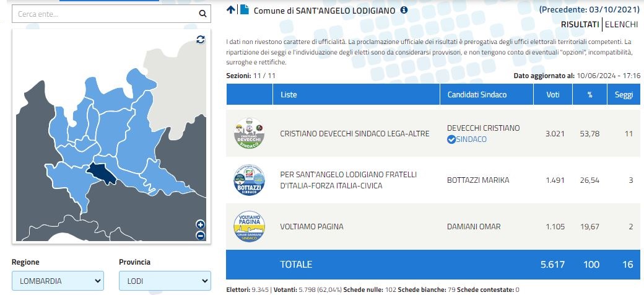
Task: Open the Provincia dropdown showing Lodi
Action: coord(165,281)
